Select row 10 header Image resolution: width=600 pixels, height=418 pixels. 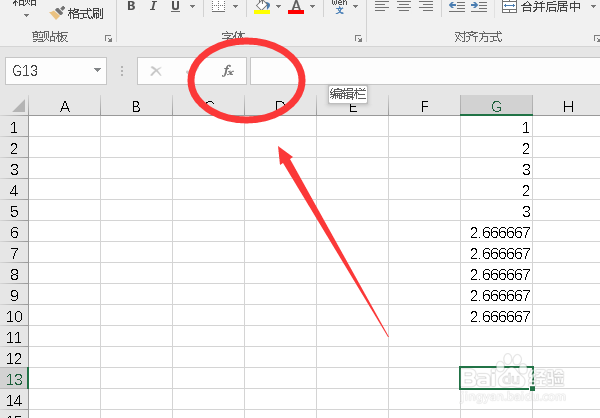14,316
